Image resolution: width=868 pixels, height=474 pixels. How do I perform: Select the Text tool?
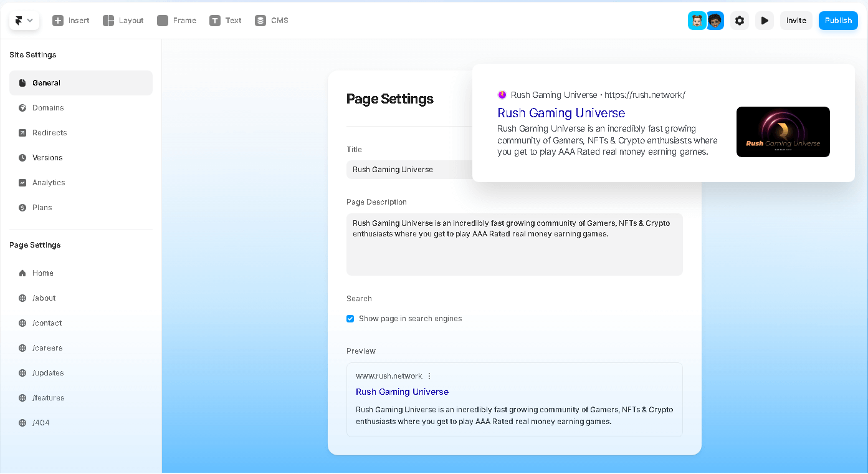coord(225,20)
